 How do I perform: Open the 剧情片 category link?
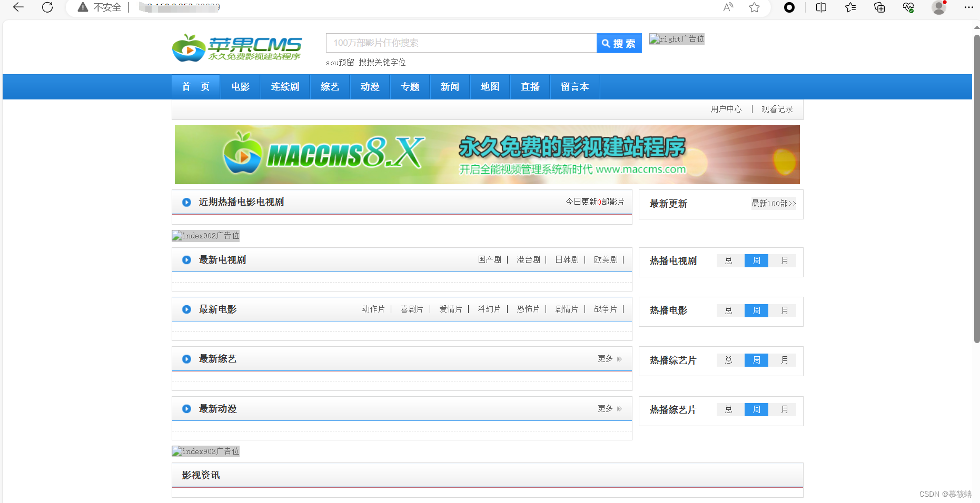(567, 309)
